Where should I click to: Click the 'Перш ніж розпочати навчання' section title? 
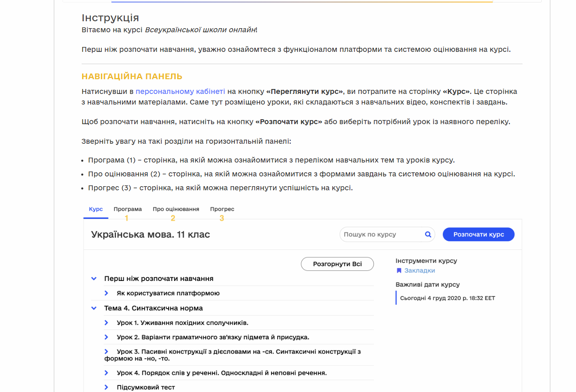click(159, 278)
